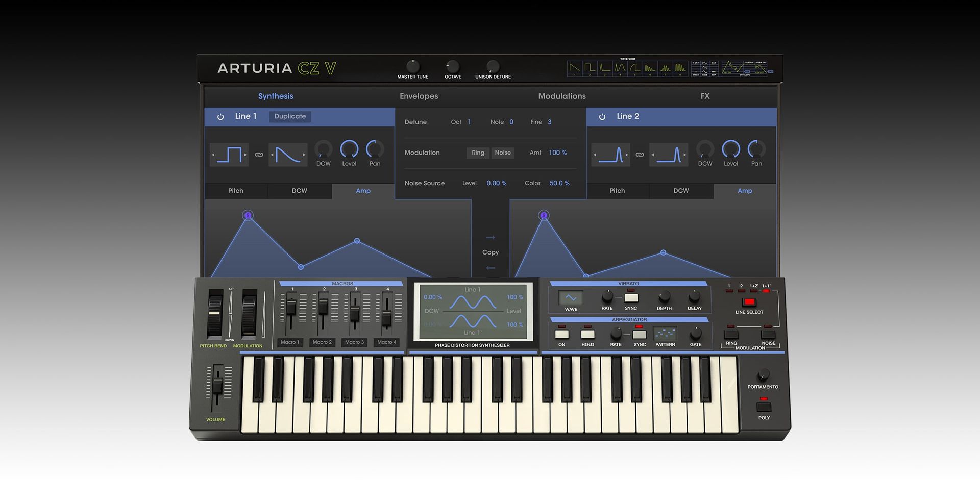980x482 pixels.
Task: Toggle the Line 2 power icon
Action: point(602,117)
